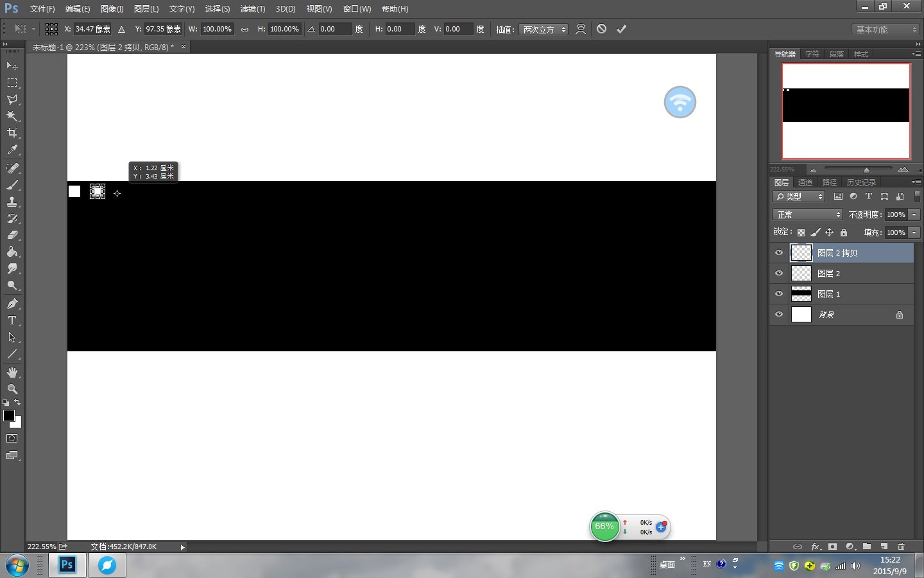Viewport: 924px width, 578px height.
Task: Select the Pen tool
Action: (x=12, y=304)
